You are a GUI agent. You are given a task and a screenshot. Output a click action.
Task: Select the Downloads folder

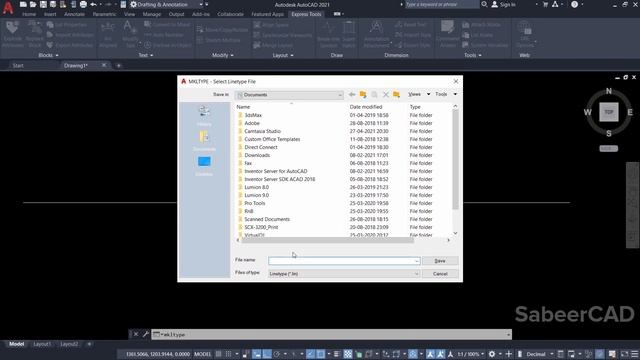point(257,155)
